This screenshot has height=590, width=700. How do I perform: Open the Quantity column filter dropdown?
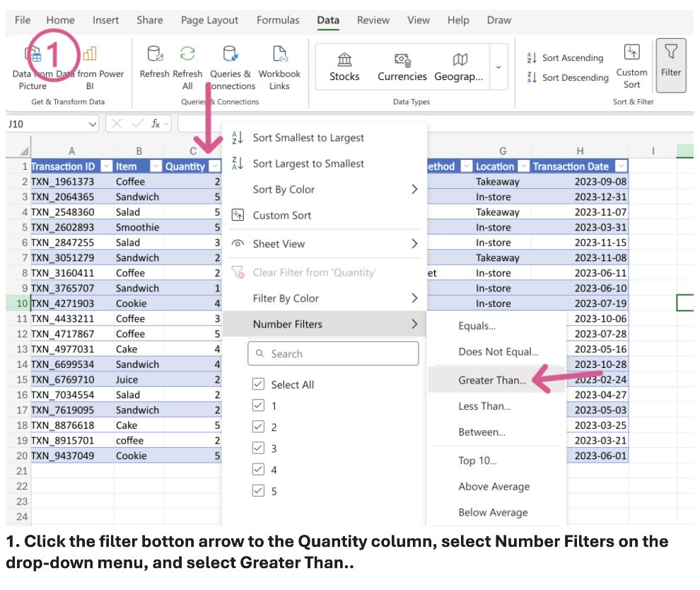pyautogui.click(x=215, y=166)
